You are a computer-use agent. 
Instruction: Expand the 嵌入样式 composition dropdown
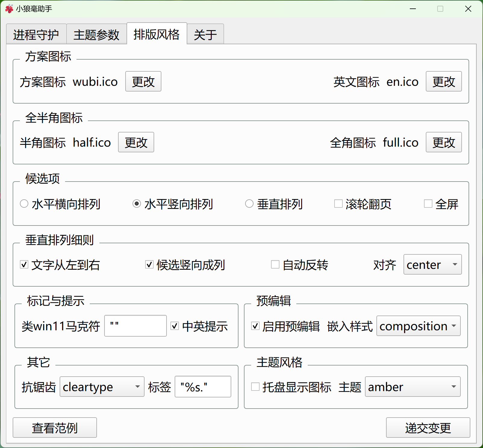click(x=418, y=326)
